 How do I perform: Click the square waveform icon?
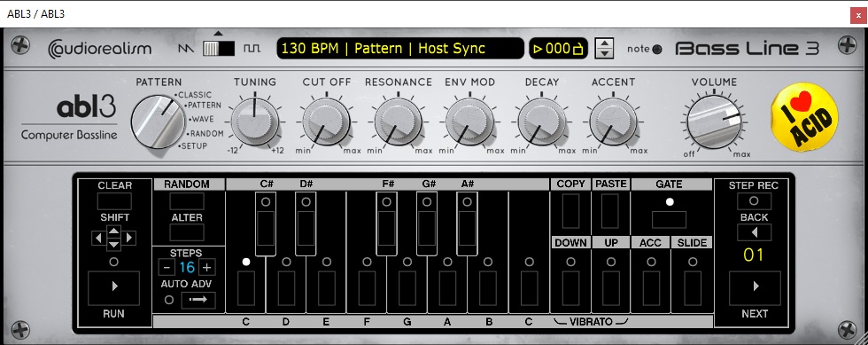pyautogui.click(x=252, y=48)
